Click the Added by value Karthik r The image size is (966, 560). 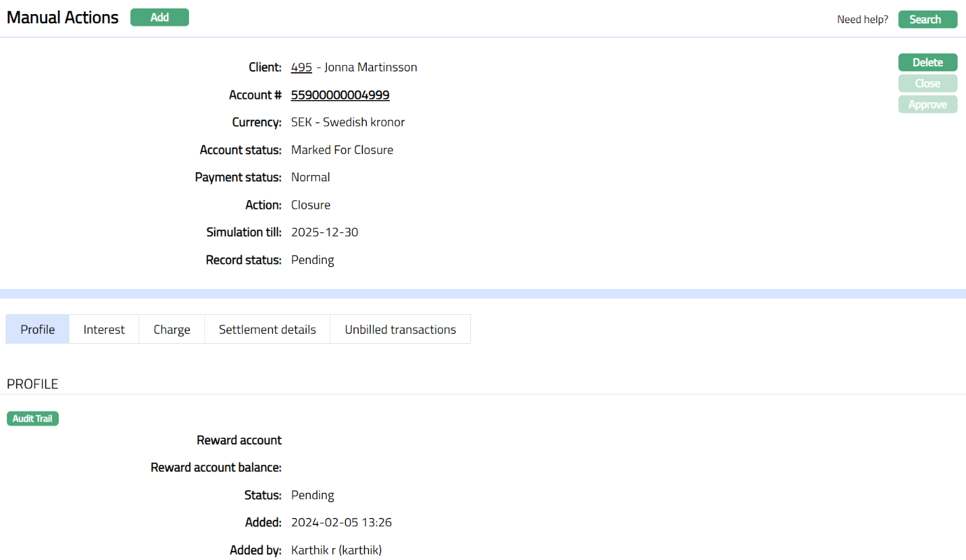point(336,550)
